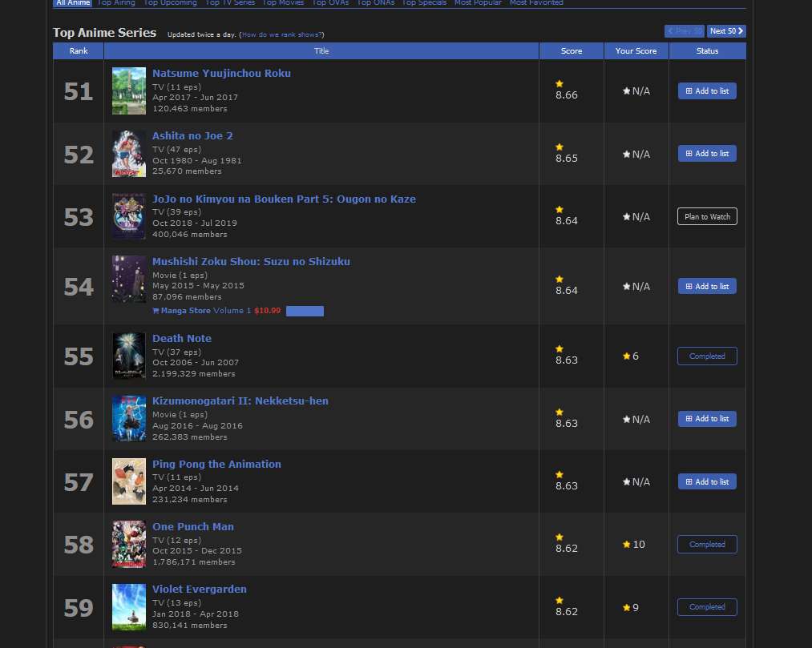Open Kizumonogatari II Nekketsu-hen link
Viewport: 812px width, 648px height.
click(240, 401)
